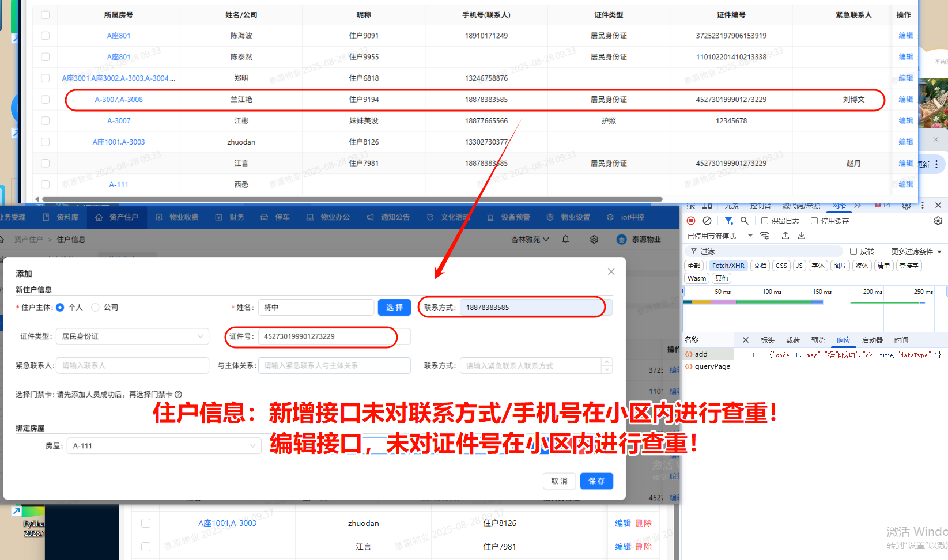This screenshot has height=560, width=948.
Task: Open the network panel settings gear
Action: (938, 221)
